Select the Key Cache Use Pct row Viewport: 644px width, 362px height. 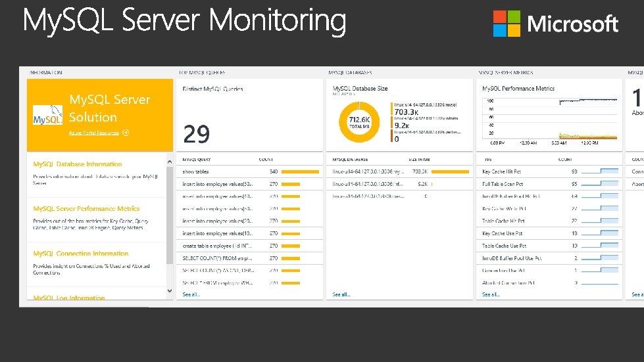(549, 233)
